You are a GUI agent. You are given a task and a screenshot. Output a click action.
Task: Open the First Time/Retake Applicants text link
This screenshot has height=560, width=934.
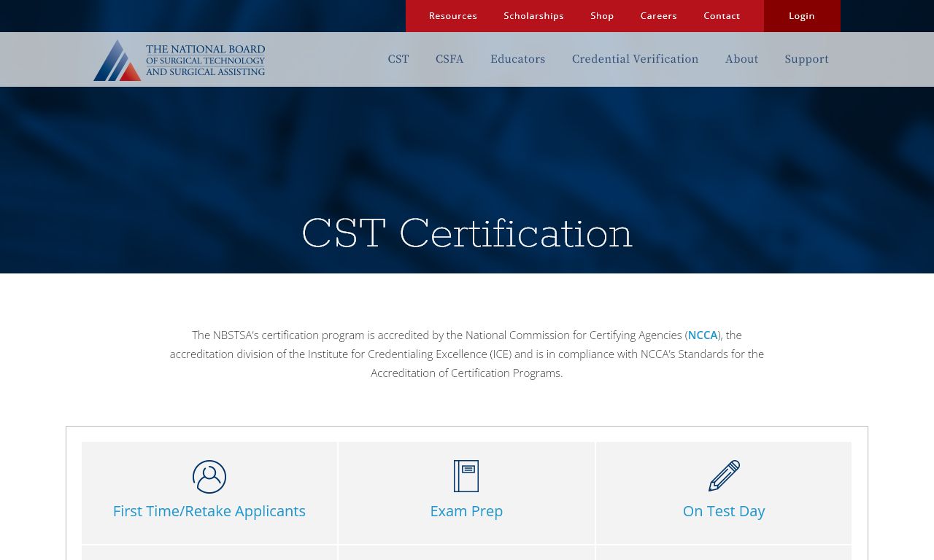209,511
